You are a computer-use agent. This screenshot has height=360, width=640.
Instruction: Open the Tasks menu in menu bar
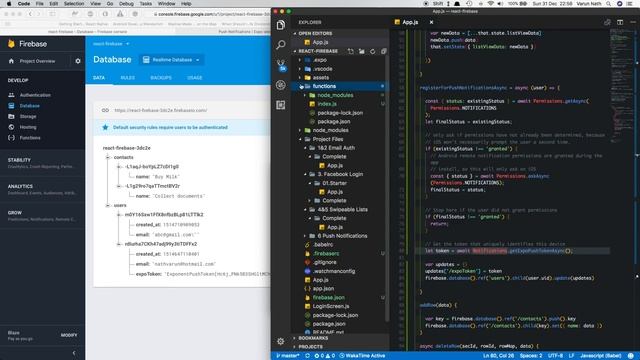coord(146,4)
